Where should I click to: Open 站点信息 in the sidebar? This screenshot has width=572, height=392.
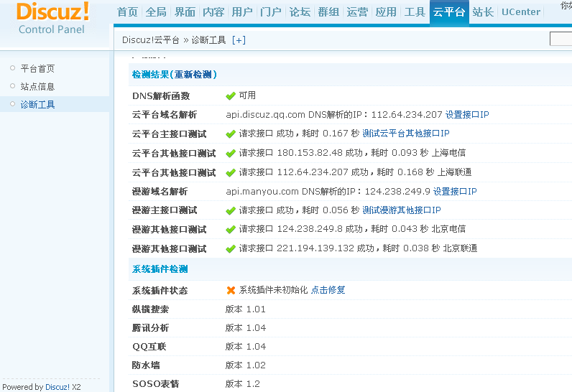coord(37,86)
